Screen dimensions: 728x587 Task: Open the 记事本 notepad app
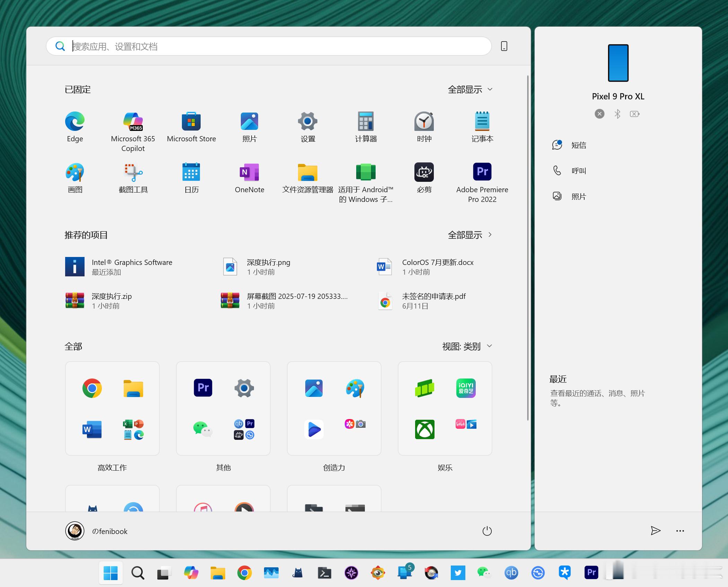point(482,127)
